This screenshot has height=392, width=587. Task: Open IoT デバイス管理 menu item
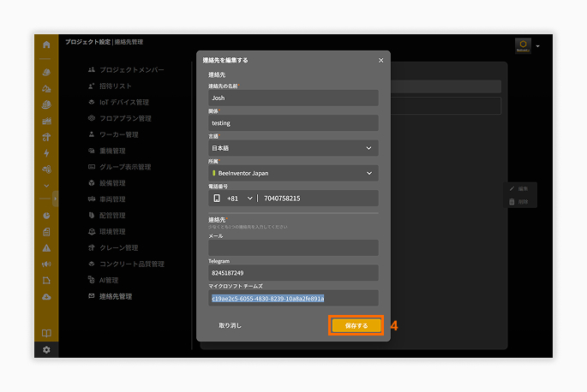point(118,102)
